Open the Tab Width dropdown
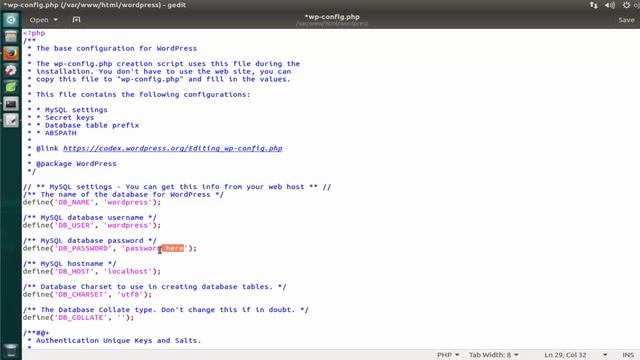 click(x=493, y=355)
